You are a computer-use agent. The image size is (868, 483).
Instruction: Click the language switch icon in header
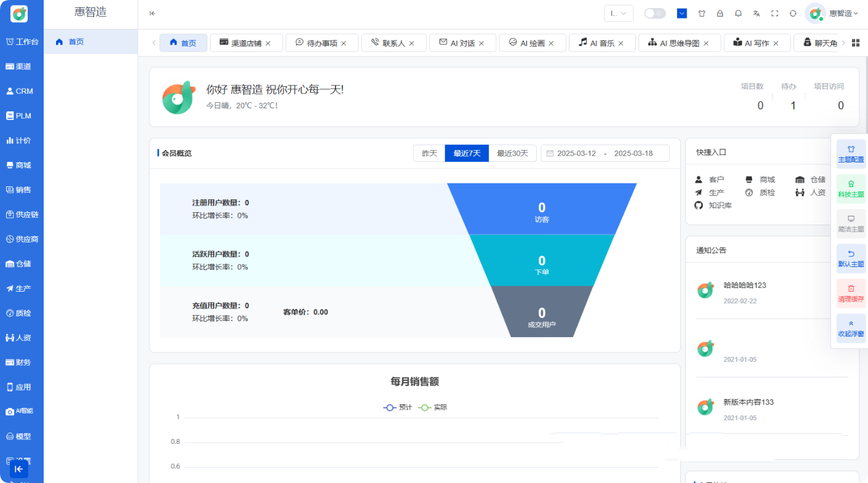[x=757, y=12]
